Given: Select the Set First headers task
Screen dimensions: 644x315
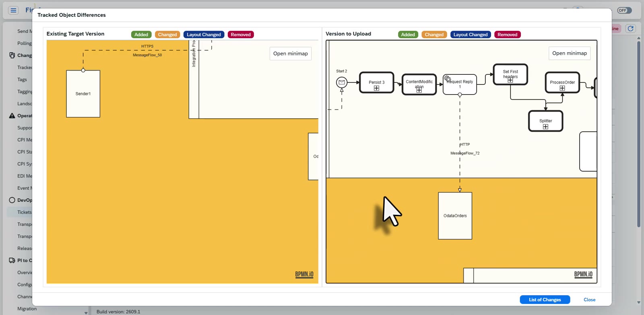Looking at the screenshot, I should pyautogui.click(x=510, y=74).
